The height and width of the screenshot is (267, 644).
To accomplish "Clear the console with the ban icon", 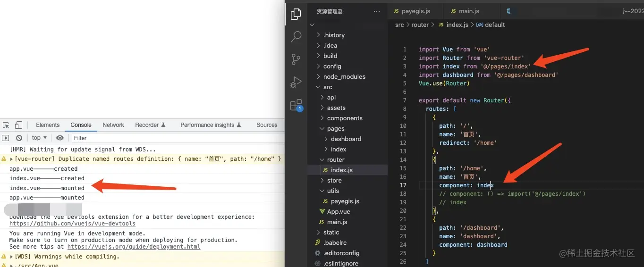I will pyautogui.click(x=19, y=138).
